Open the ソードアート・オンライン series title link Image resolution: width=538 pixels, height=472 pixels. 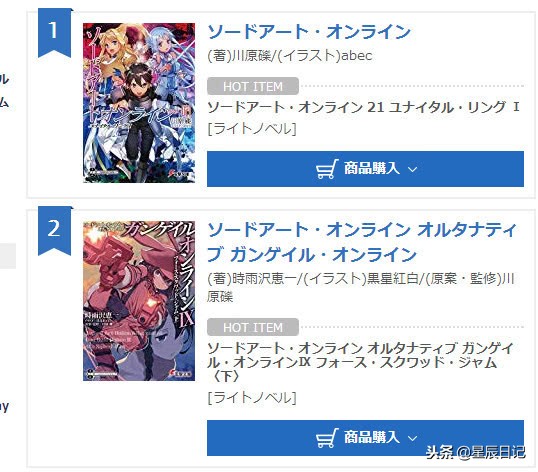(x=309, y=32)
